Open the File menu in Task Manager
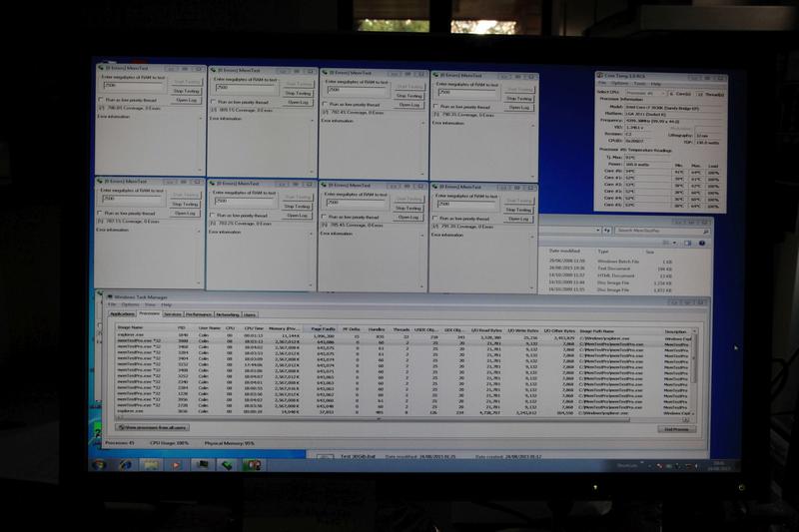The width and height of the screenshot is (799, 532). (x=112, y=304)
